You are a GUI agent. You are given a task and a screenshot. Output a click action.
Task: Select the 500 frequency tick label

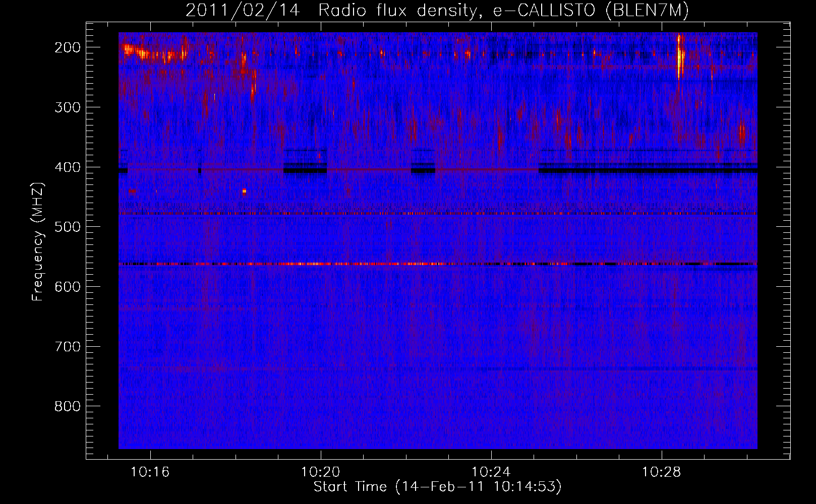point(68,227)
